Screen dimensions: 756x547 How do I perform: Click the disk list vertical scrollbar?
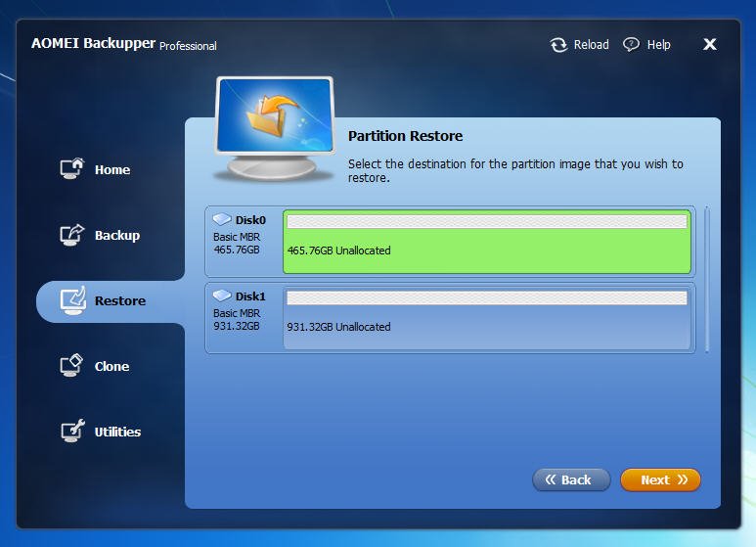(x=707, y=280)
